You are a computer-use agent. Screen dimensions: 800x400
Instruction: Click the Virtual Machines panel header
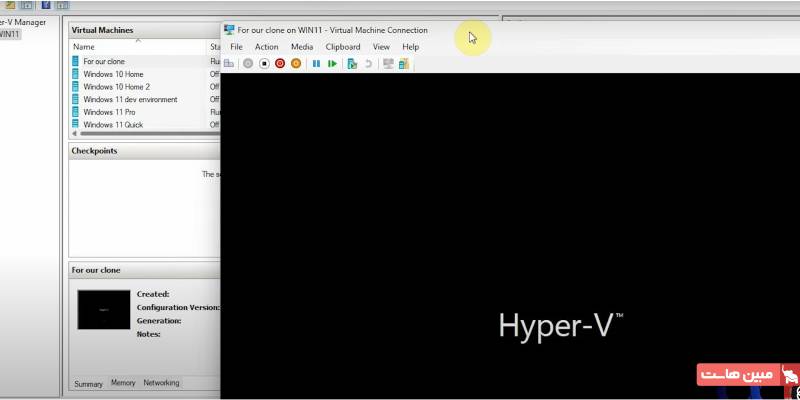click(x=145, y=30)
